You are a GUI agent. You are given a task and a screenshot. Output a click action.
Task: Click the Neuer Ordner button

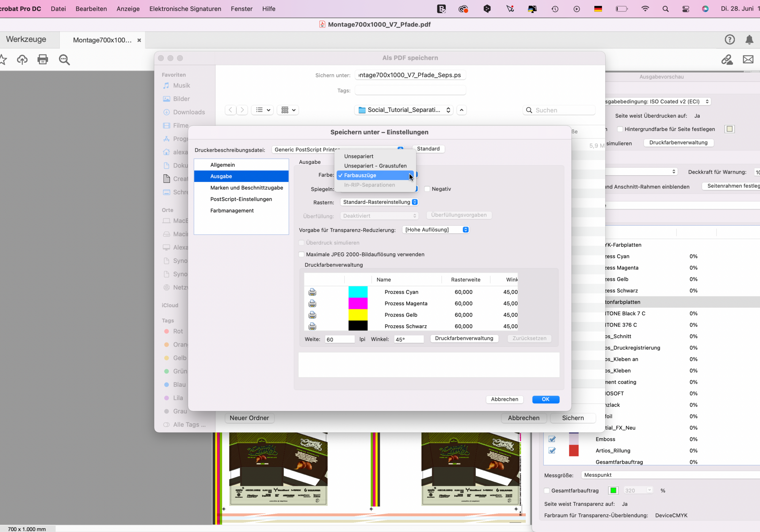click(x=249, y=418)
